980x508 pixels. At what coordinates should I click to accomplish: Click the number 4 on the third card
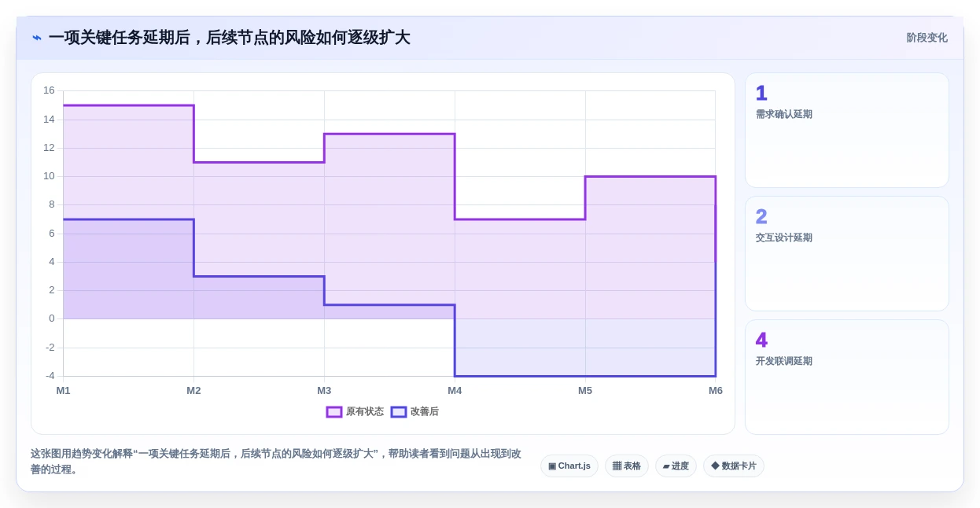click(x=761, y=341)
